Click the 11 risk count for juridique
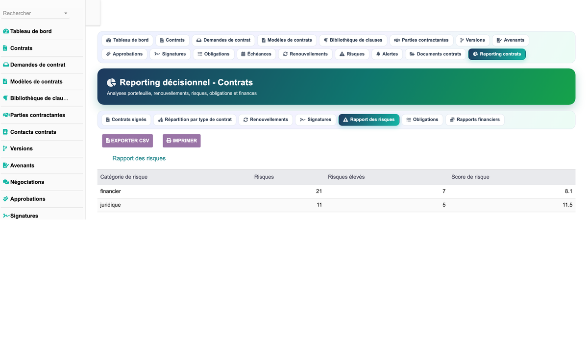588x364 pixels. tap(319, 205)
